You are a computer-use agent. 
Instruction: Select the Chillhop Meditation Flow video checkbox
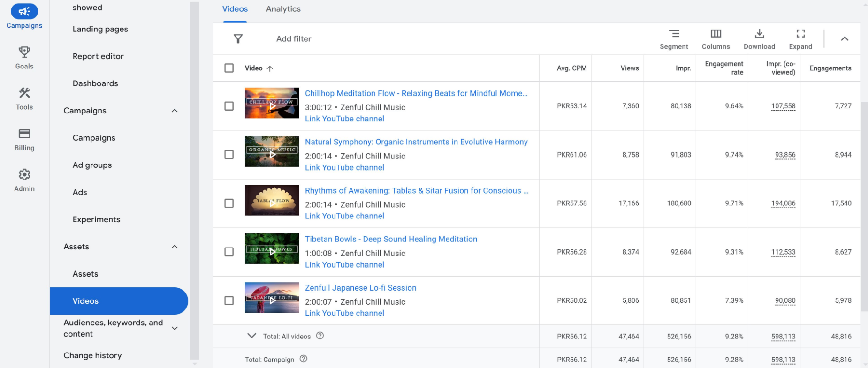tap(229, 106)
